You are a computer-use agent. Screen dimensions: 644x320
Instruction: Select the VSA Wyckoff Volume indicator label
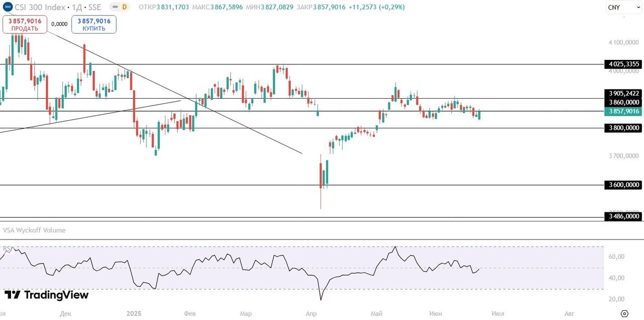(x=34, y=230)
